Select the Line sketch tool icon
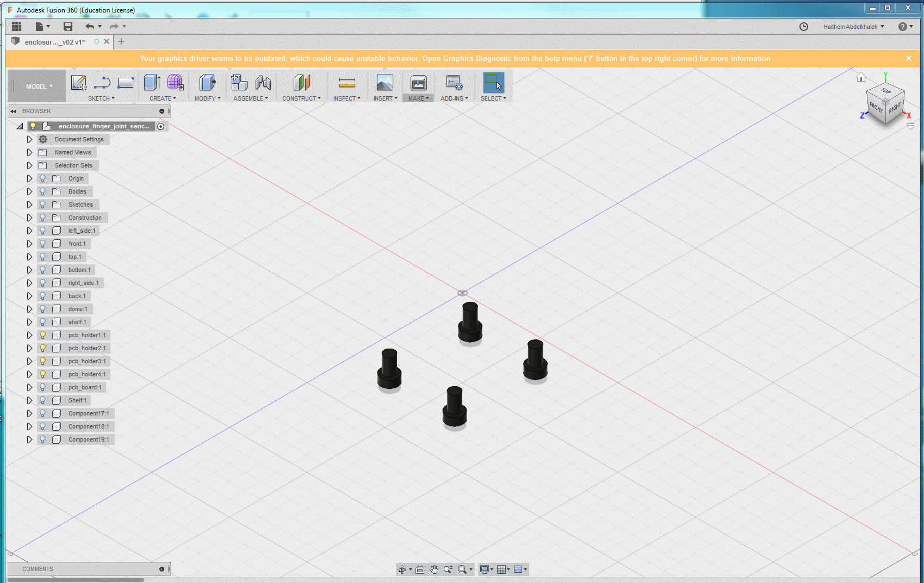924x583 pixels. click(x=102, y=83)
